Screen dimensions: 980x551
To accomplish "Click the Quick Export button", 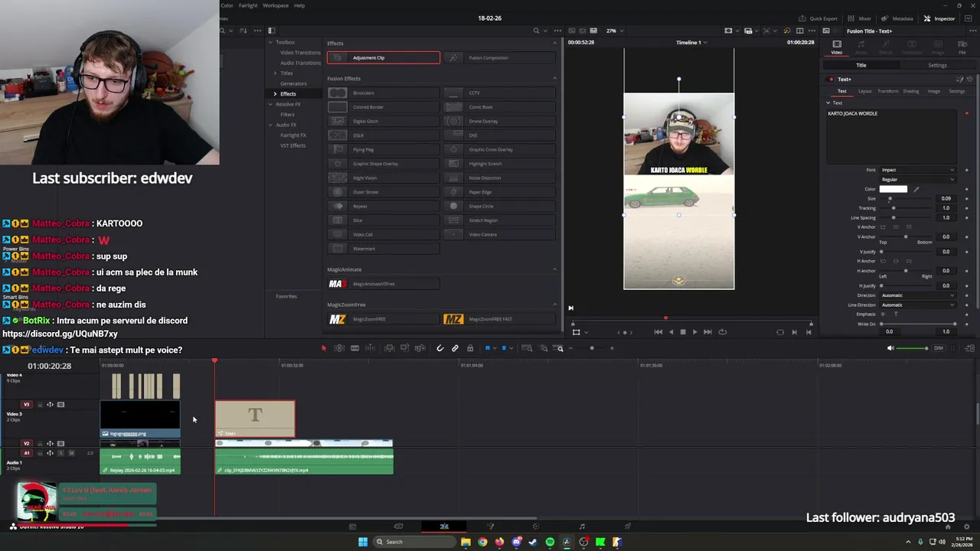I will (x=818, y=18).
